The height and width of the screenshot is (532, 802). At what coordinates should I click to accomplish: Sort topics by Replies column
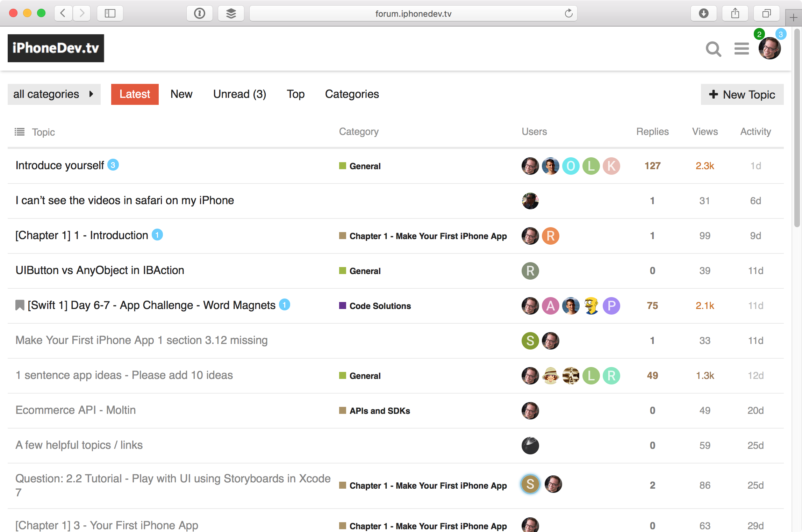point(652,131)
